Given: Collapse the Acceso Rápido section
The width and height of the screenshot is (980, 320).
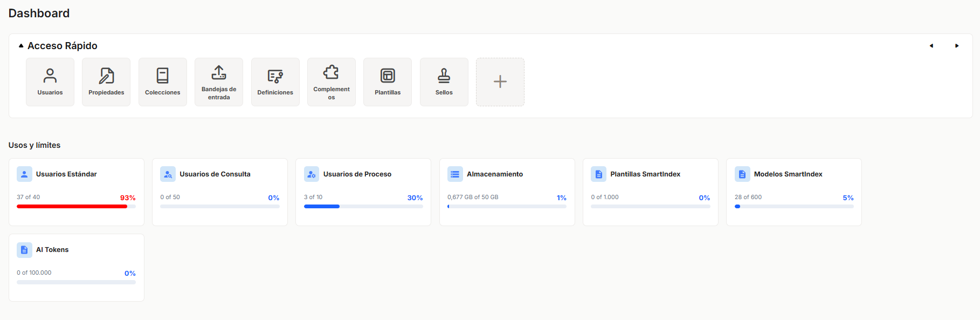Looking at the screenshot, I should click(21, 46).
